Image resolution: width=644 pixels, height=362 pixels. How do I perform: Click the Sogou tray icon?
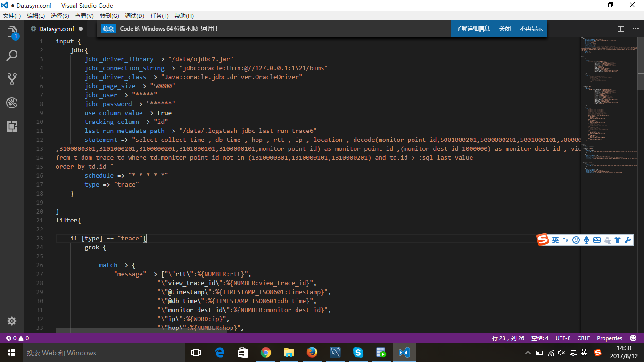tap(598, 353)
